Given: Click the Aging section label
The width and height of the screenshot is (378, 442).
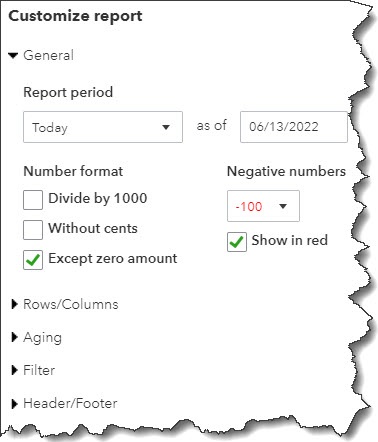Looking at the screenshot, I should (42, 338).
